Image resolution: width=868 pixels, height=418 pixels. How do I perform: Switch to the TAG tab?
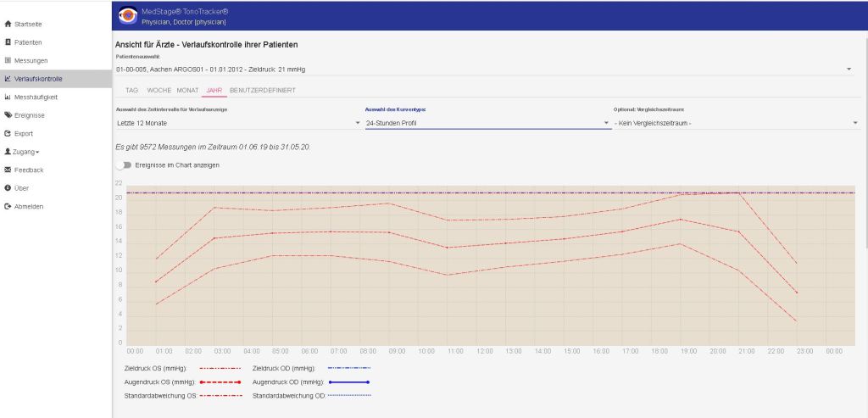point(131,90)
